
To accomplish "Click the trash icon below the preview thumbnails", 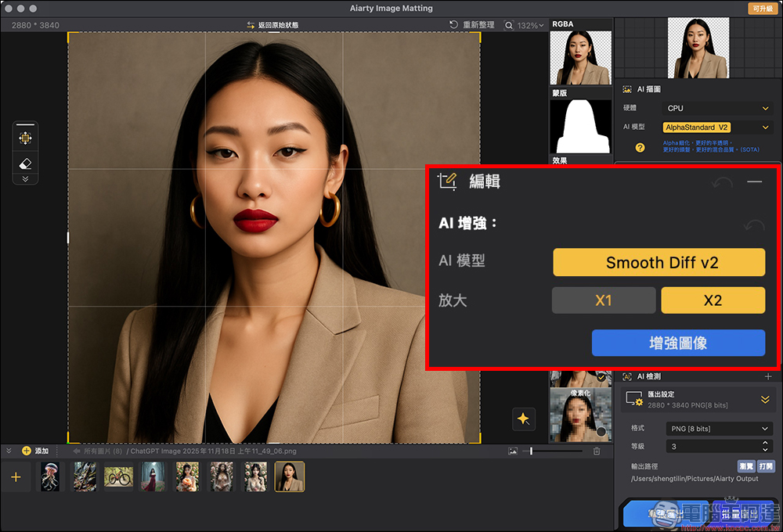I will pyautogui.click(x=596, y=451).
